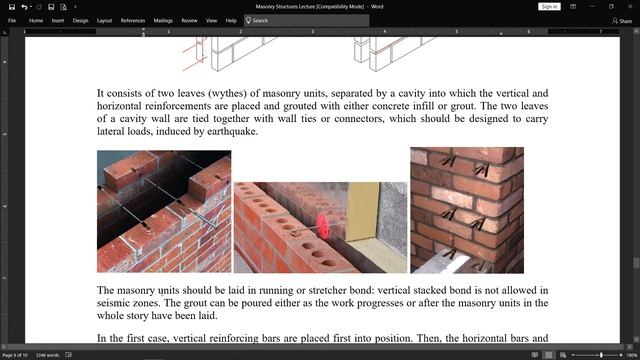640x360 pixels.
Task: Click the Redo icon in title bar
Action: pos(39,7)
